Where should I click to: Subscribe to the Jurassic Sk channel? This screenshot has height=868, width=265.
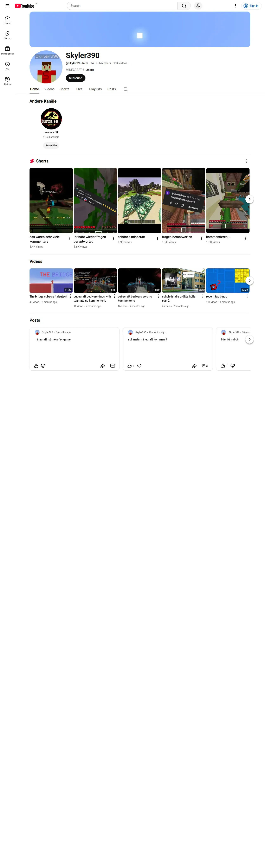(51, 146)
